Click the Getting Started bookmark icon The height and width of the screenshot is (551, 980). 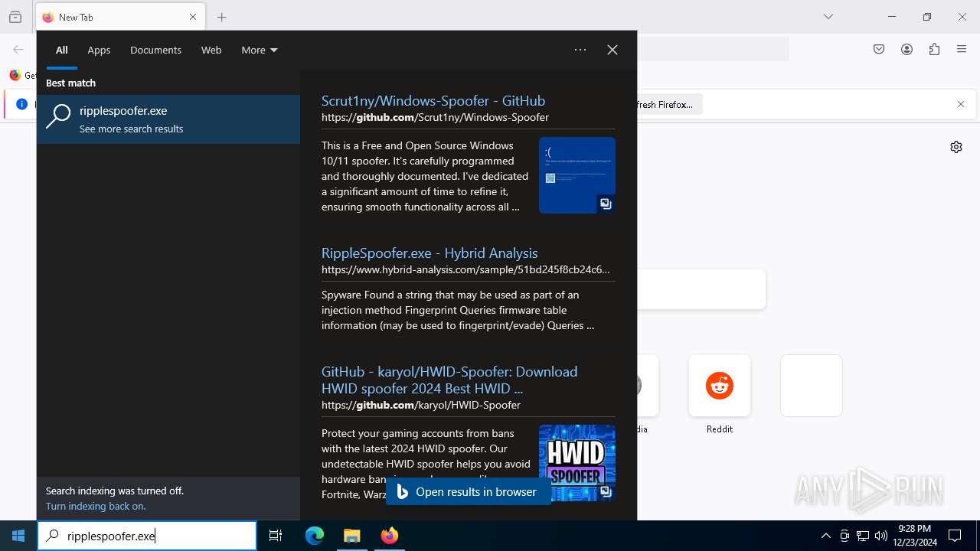point(15,75)
